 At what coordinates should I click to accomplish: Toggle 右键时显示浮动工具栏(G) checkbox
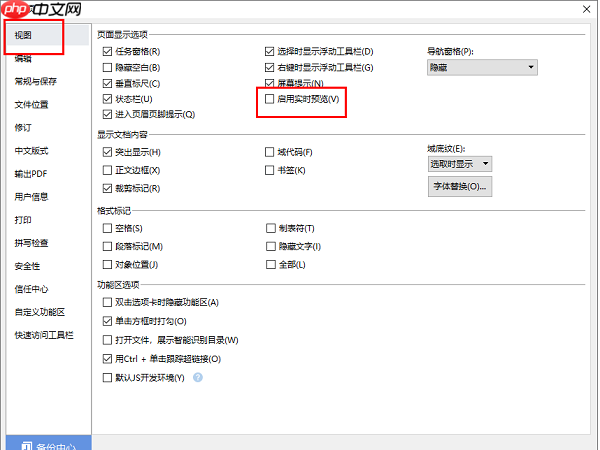click(269, 68)
